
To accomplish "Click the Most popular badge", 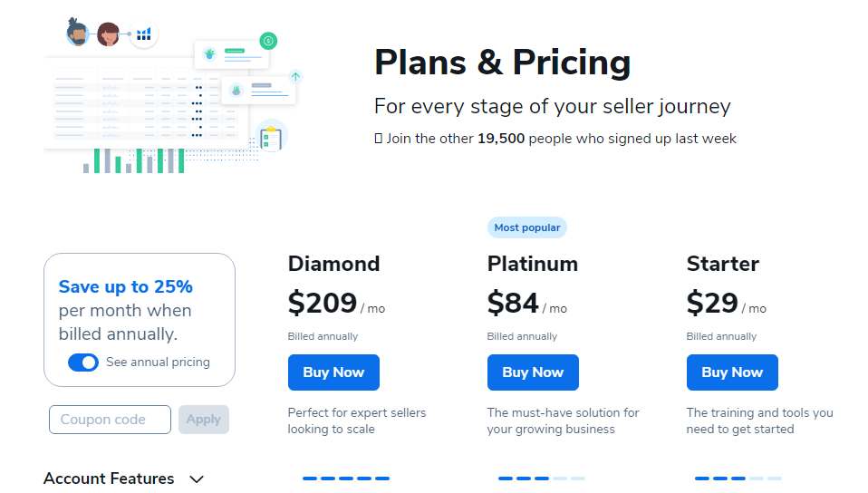I will (526, 227).
